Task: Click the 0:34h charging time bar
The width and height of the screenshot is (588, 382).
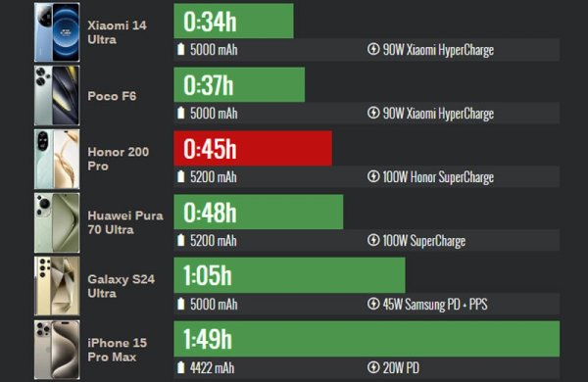Action: tap(233, 21)
